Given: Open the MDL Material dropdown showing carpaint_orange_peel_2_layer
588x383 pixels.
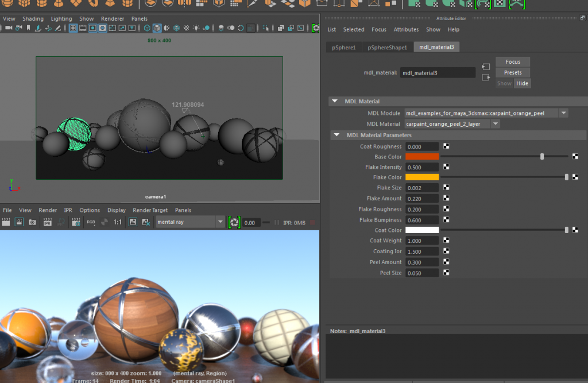Looking at the screenshot, I should tap(495, 123).
